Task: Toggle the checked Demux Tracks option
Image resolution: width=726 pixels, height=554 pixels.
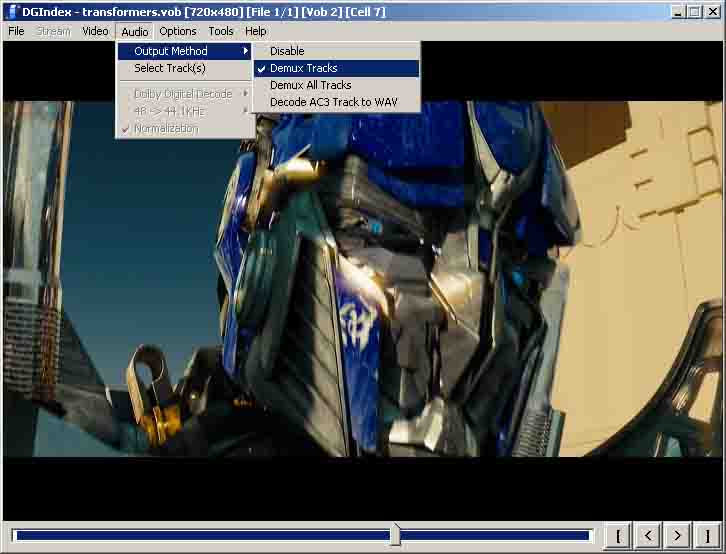Action: pyautogui.click(x=337, y=68)
